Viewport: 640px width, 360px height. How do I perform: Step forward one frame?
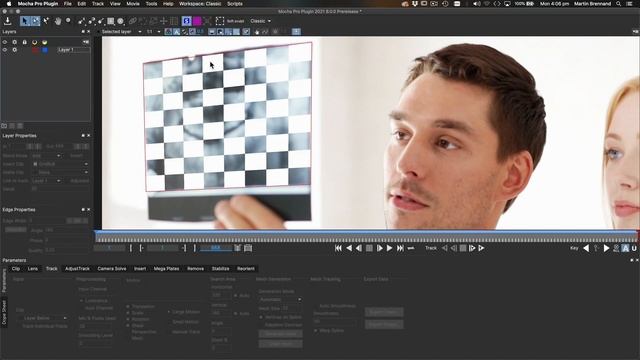coord(380,248)
